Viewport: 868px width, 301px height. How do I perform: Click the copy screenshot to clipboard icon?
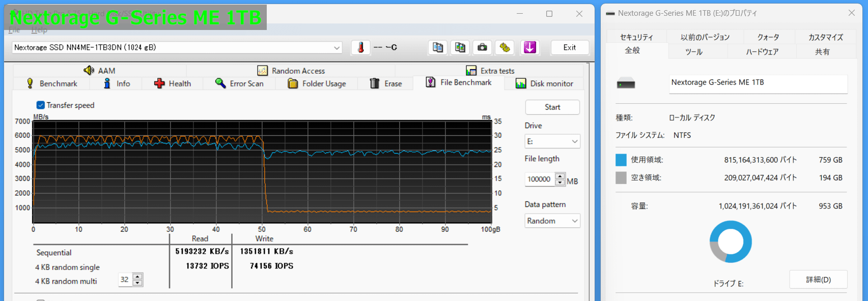coord(460,47)
